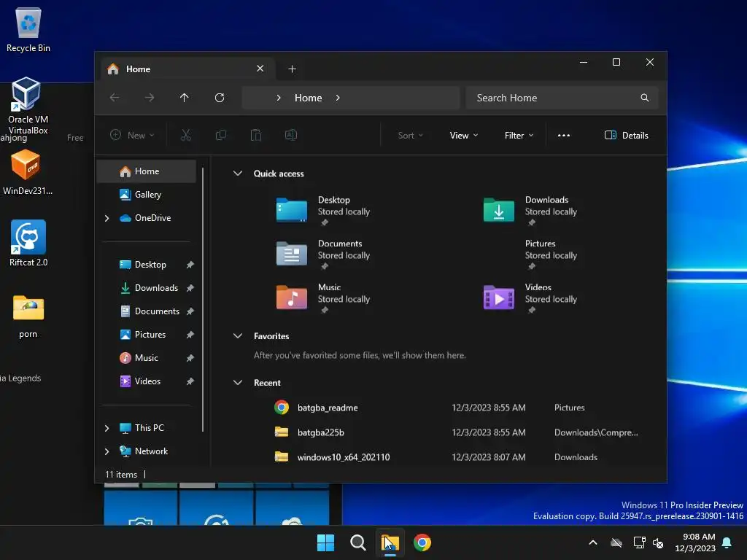Open the View dropdown menu
Viewport: 747px width, 560px height.
pyautogui.click(x=463, y=135)
